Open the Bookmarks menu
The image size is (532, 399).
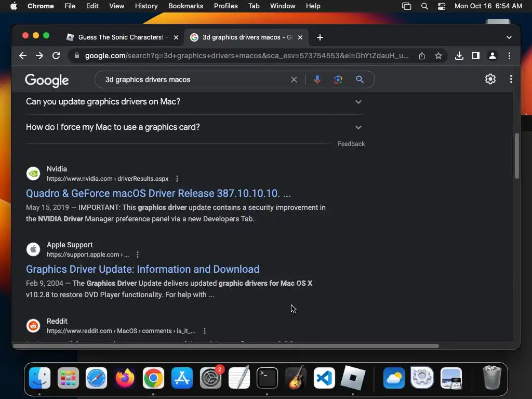click(185, 6)
